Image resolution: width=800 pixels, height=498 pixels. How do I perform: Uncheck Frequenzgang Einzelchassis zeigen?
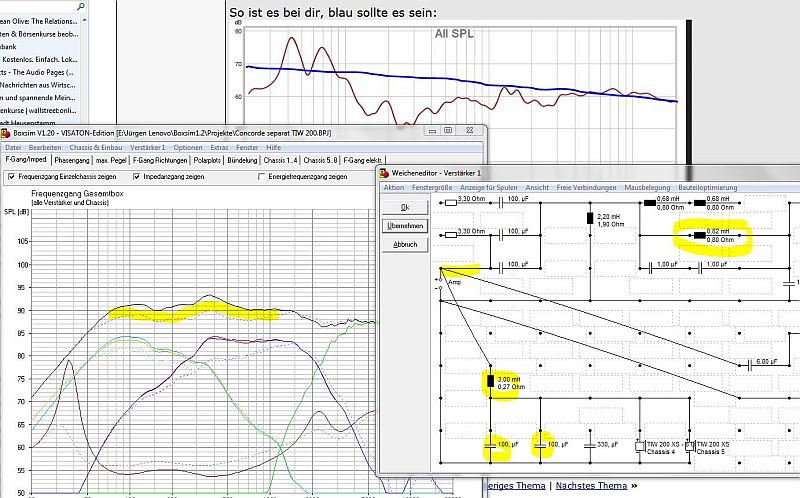(10, 176)
